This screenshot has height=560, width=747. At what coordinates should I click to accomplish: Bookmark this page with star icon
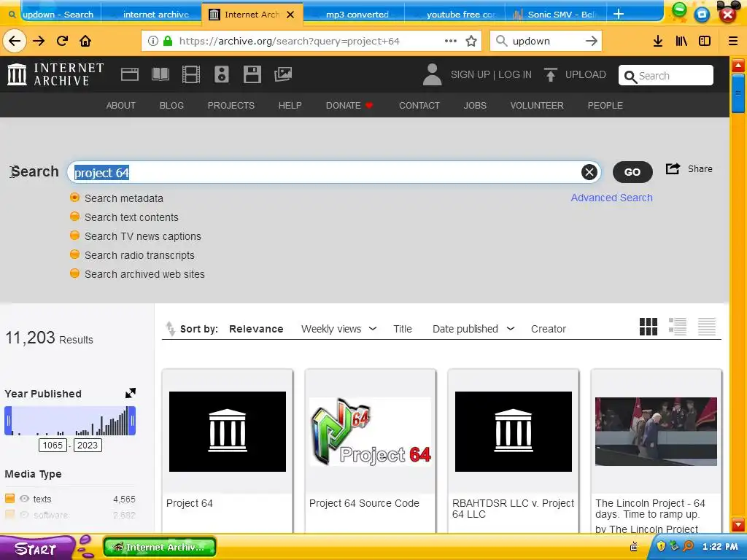tap(471, 41)
